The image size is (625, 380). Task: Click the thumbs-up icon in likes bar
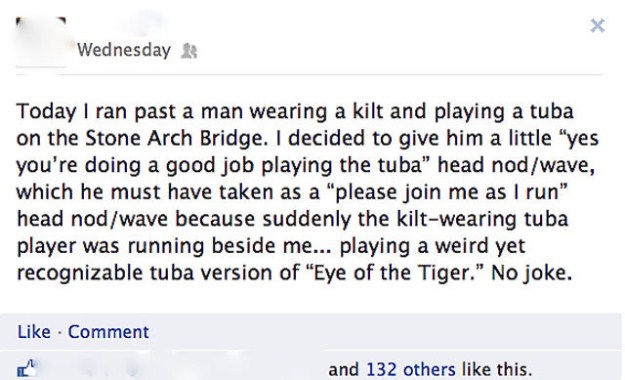[26, 368]
